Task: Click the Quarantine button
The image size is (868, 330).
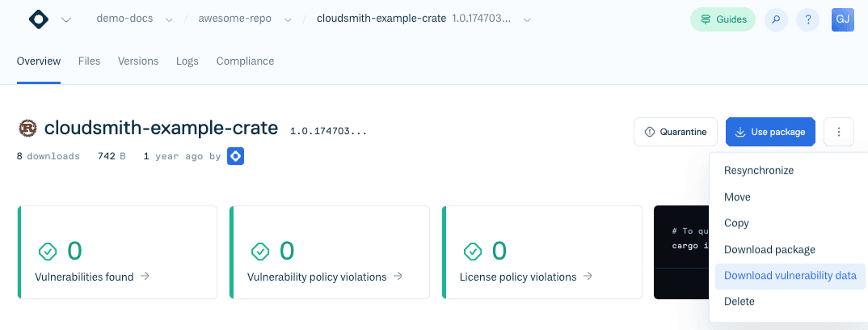Action: (x=676, y=132)
